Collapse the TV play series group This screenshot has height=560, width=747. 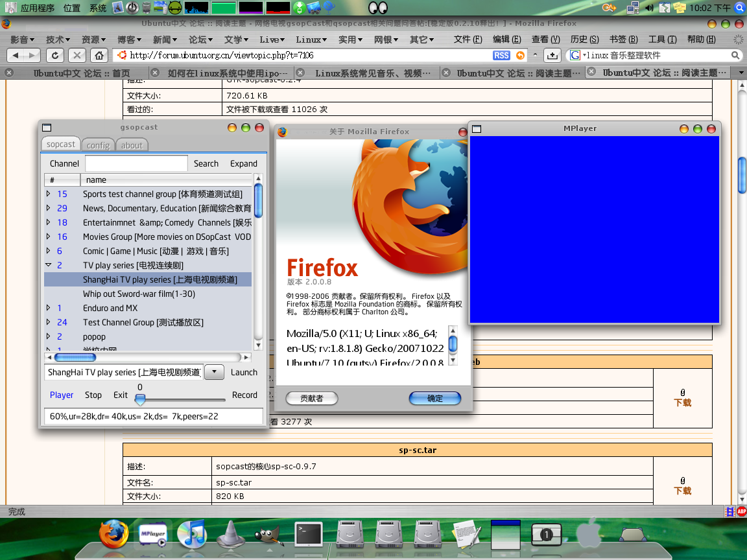[48, 264]
